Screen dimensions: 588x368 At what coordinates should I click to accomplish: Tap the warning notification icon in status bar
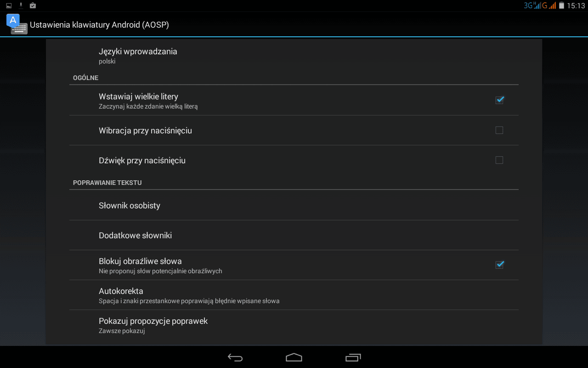(21, 6)
